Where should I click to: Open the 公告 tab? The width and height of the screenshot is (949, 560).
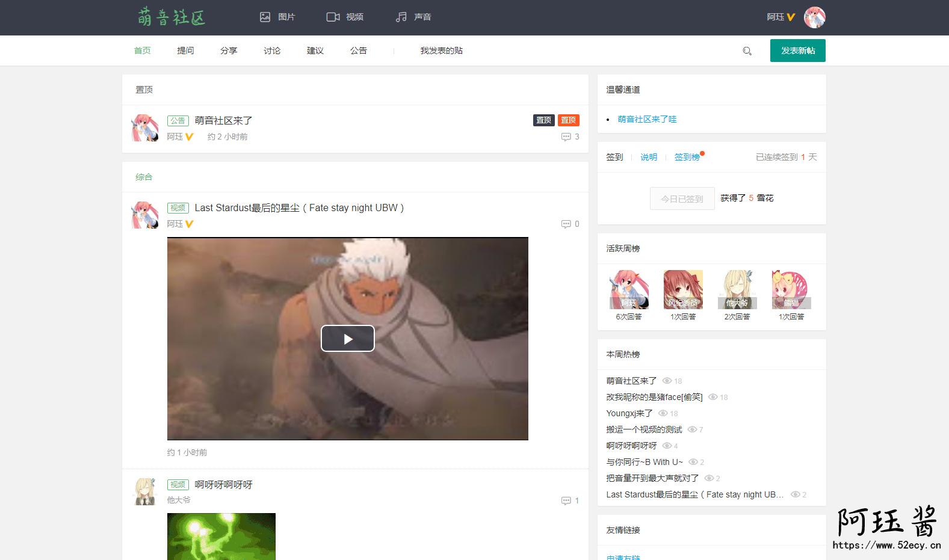pos(359,51)
